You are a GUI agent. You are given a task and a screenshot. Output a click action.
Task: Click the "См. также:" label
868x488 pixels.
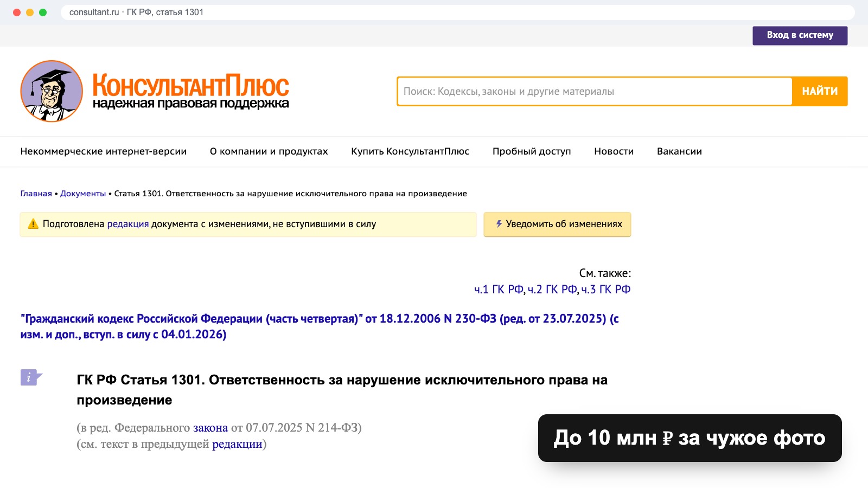pyautogui.click(x=605, y=273)
